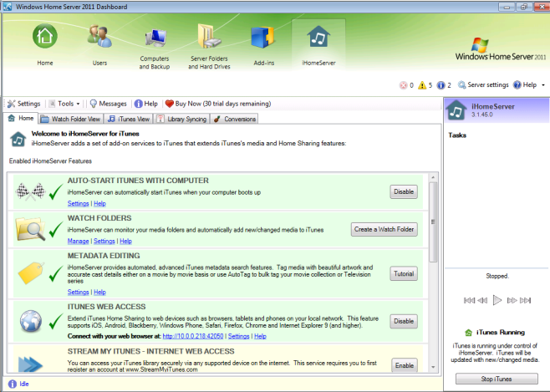
Task: Fast forward playback in the player
Action: 512,301
